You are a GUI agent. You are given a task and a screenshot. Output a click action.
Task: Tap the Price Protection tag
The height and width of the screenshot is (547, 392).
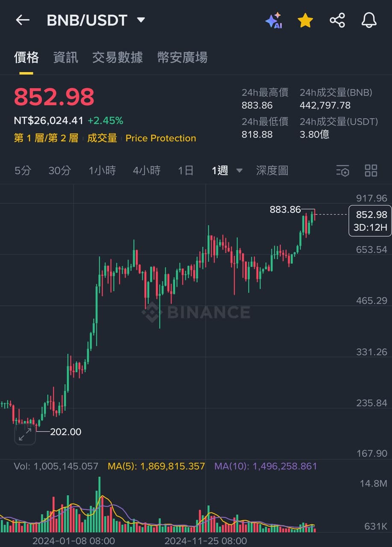(161, 138)
